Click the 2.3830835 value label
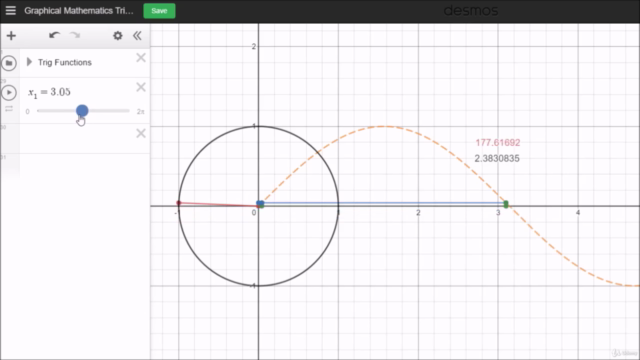This screenshot has height=360, width=640. pos(497,158)
